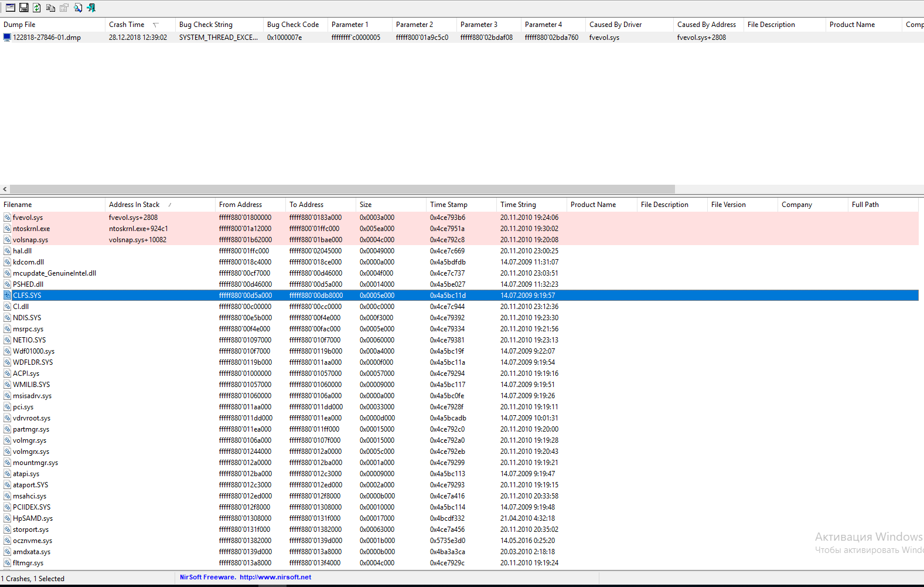This screenshot has width=924, height=587.
Task: Click the file icon next to NDIS.SYS
Action: [x=7, y=318]
